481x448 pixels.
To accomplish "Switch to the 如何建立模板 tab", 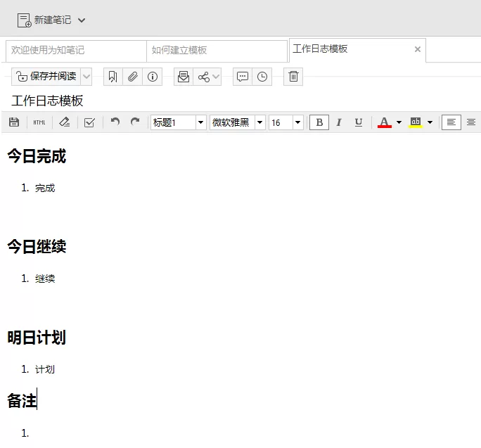I will [217, 51].
